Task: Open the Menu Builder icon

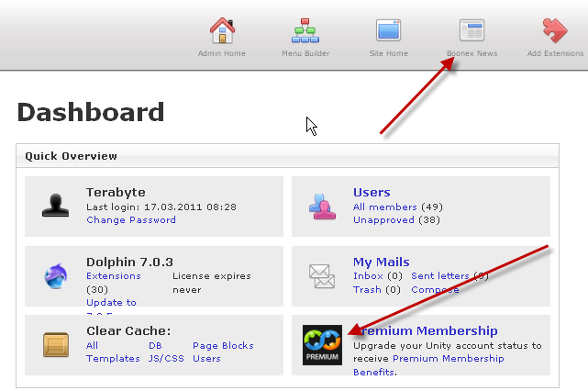Action: [305, 30]
